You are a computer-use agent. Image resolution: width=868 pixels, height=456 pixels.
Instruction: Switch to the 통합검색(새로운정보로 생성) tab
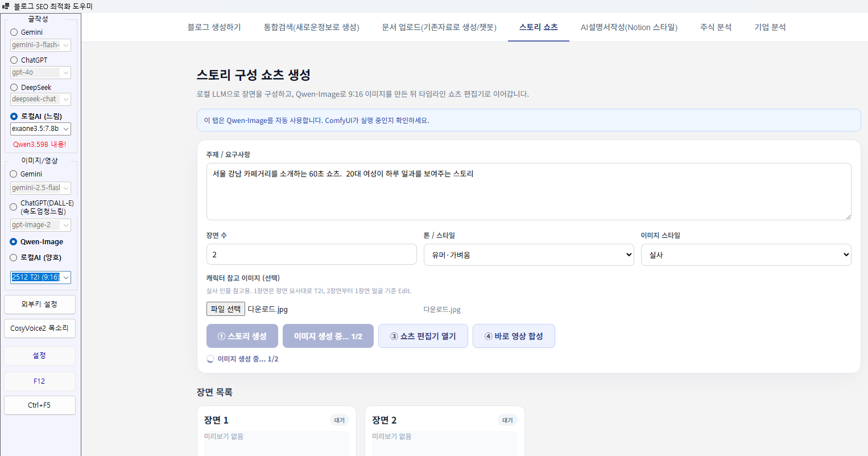tap(311, 27)
